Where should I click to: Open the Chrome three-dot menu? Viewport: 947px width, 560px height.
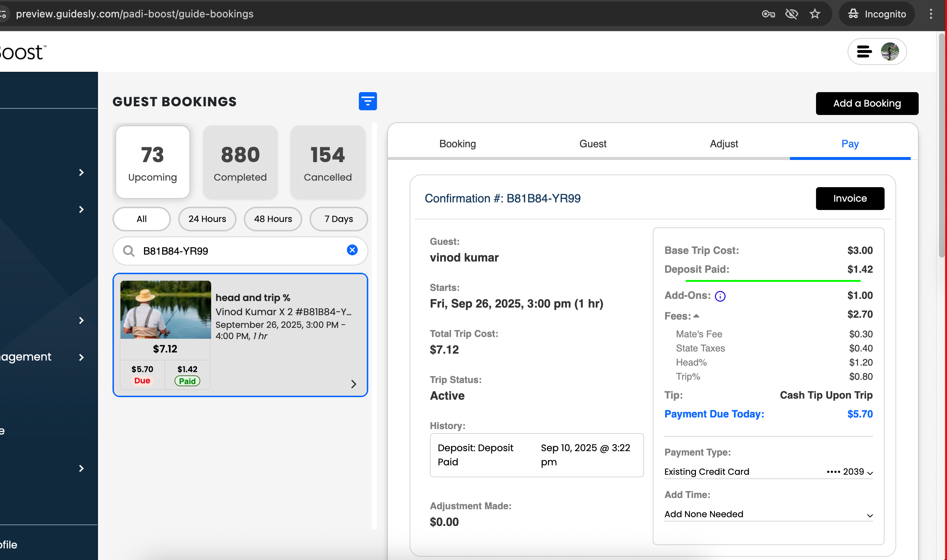click(930, 14)
